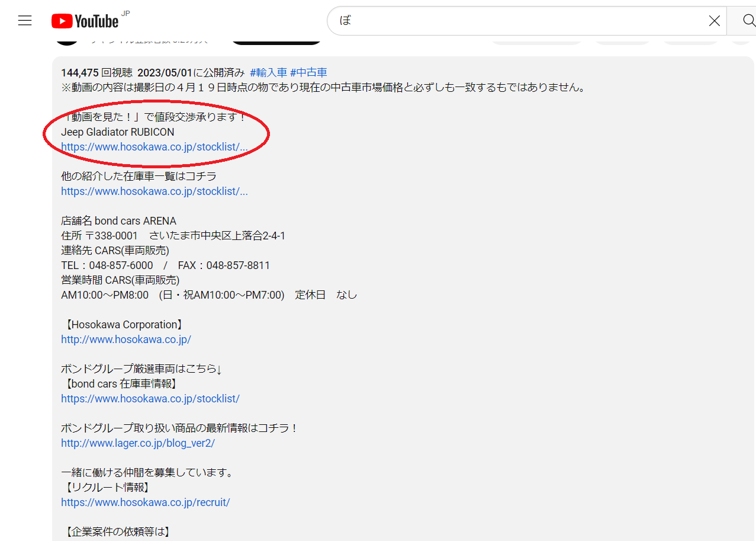Screen dimensions: 756x541
Task: Open the #中古車 hashtag
Action: [308, 73]
